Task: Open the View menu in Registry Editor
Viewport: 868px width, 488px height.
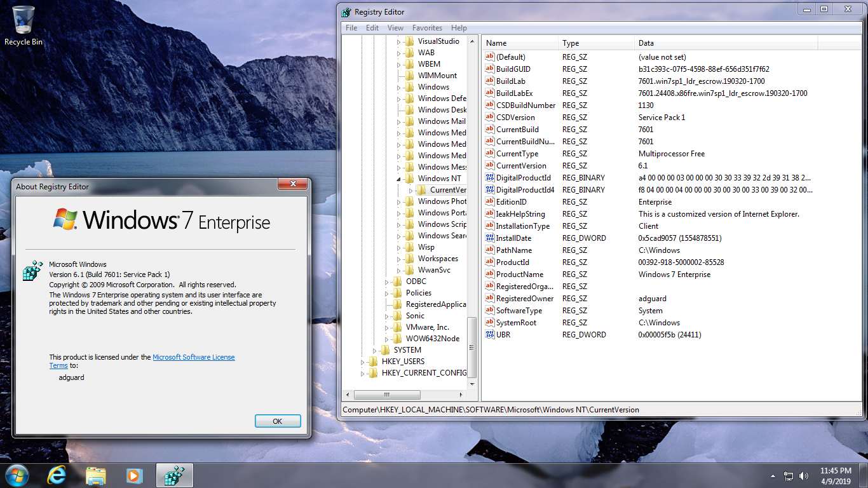Action: point(395,28)
